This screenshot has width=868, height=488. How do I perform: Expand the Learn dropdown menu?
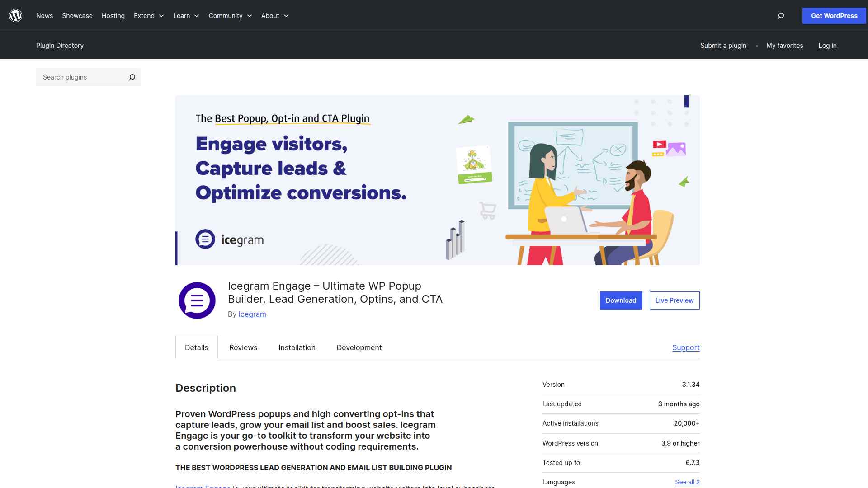(x=186, y=16)
